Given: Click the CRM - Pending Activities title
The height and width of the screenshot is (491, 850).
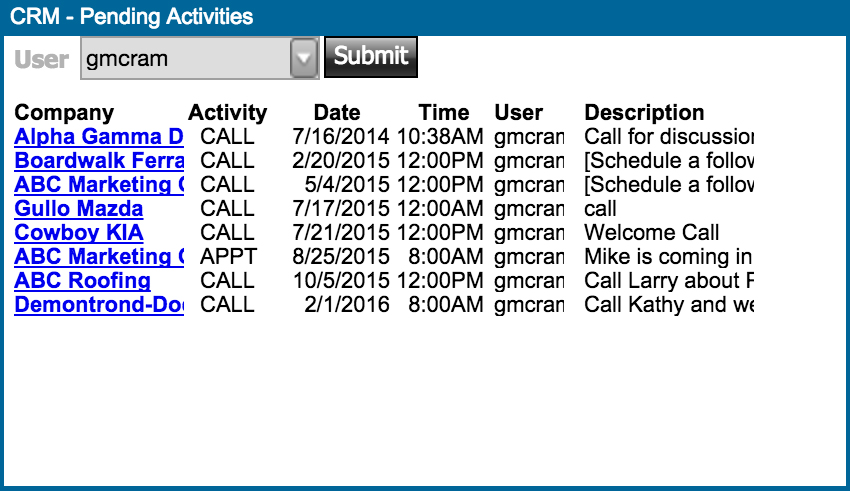Looking at the screenshot, I should click(x=131, y=17).
